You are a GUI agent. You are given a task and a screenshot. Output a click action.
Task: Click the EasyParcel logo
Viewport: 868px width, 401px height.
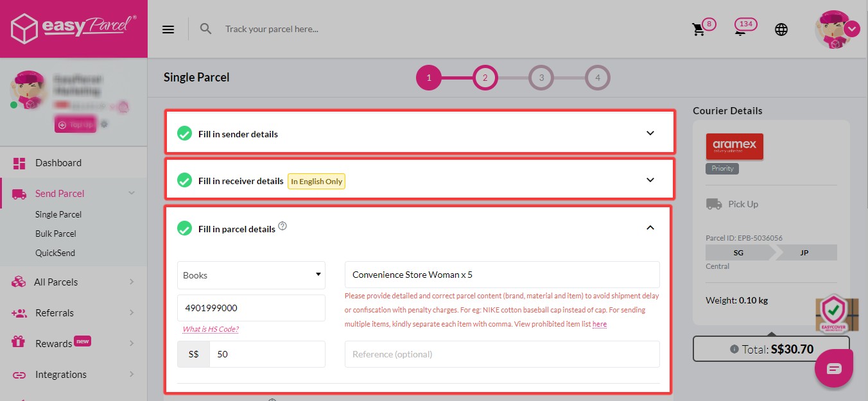(x=74, y=29)
